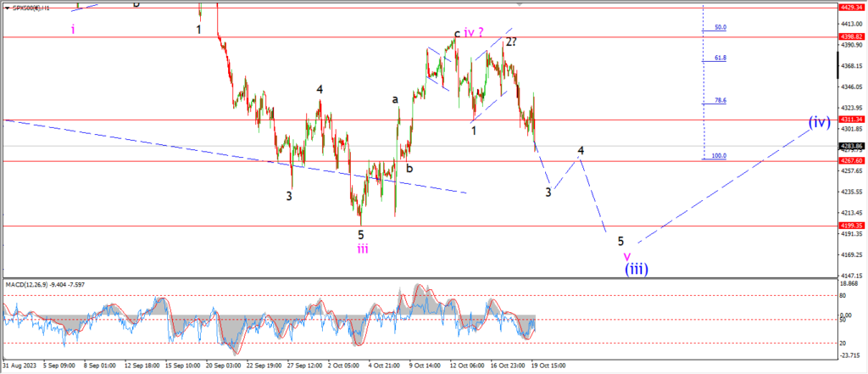Image resolution: width=868 pixels, height=374 pixels.
Task: Select the 4398.82 red price level tag
Action: coord(850,37)
